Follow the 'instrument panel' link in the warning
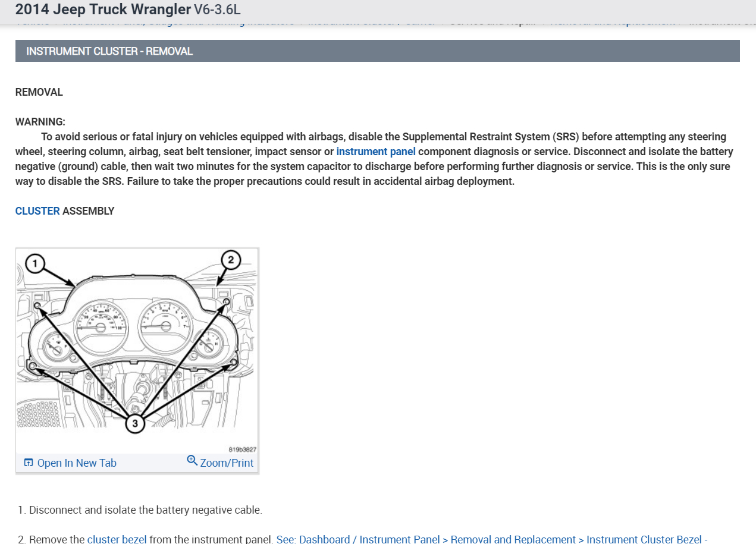Image resolution: width=756 pixels, height=544 pixels. tap(376, 152)
